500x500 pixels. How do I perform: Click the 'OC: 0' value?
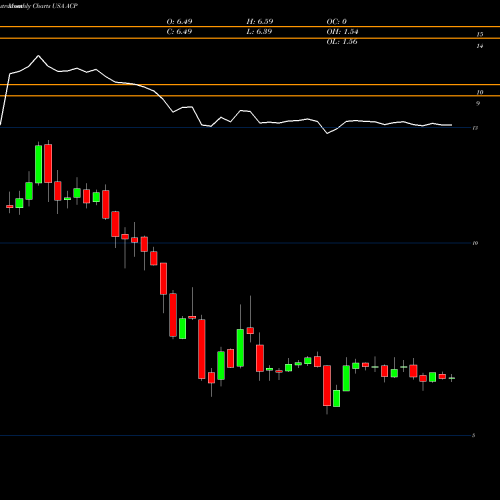coord(337,22)
